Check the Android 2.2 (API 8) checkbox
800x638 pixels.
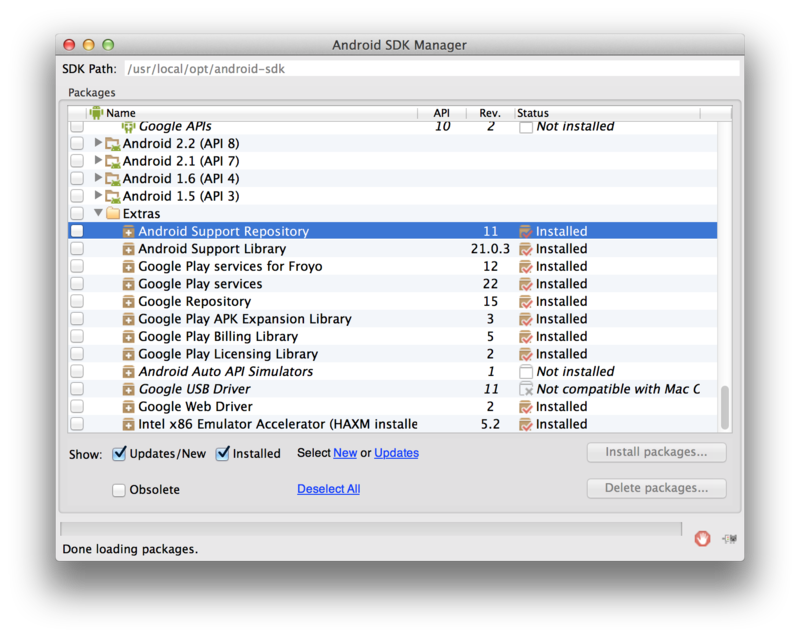click(77, 143)
